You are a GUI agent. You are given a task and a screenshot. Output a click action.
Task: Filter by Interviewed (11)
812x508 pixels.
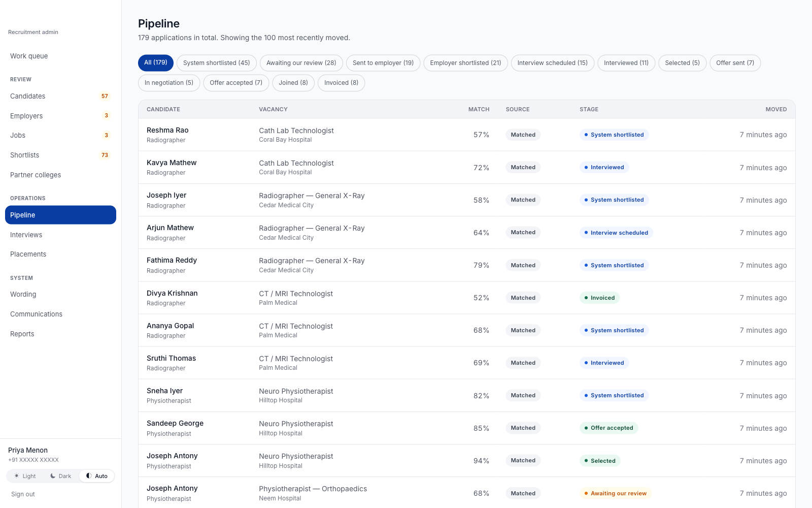point(626,63)
